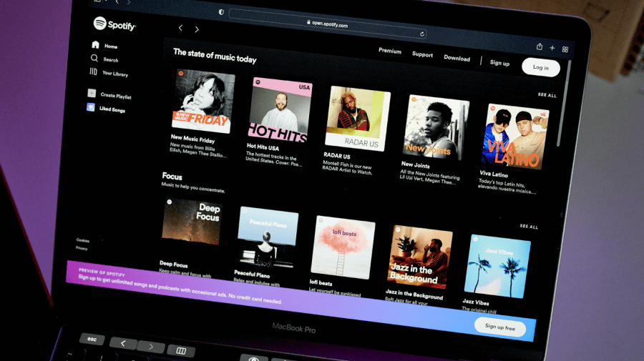Click the Create Playlist plus icon
This screenshot has height=361, width=644.
point(92,93)
